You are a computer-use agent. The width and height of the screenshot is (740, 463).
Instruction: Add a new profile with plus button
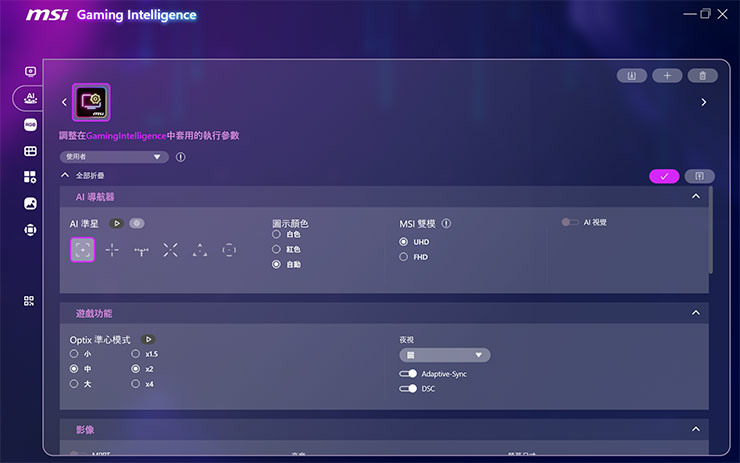tap(667, 76)
